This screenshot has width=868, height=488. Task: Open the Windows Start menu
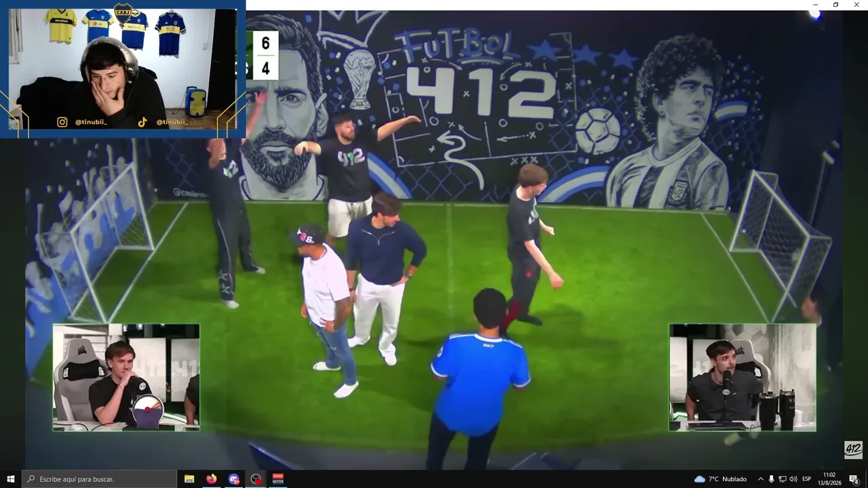[x=10, y=479]
